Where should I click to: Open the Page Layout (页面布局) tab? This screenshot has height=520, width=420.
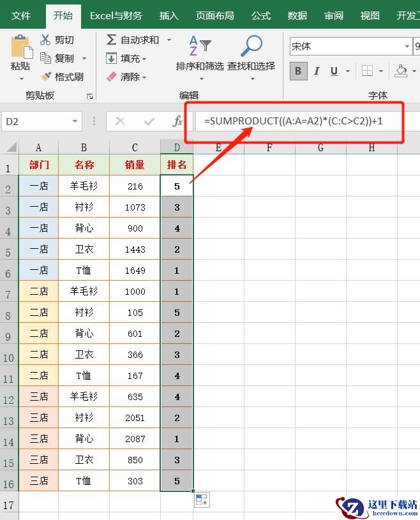tap(214, 15)
